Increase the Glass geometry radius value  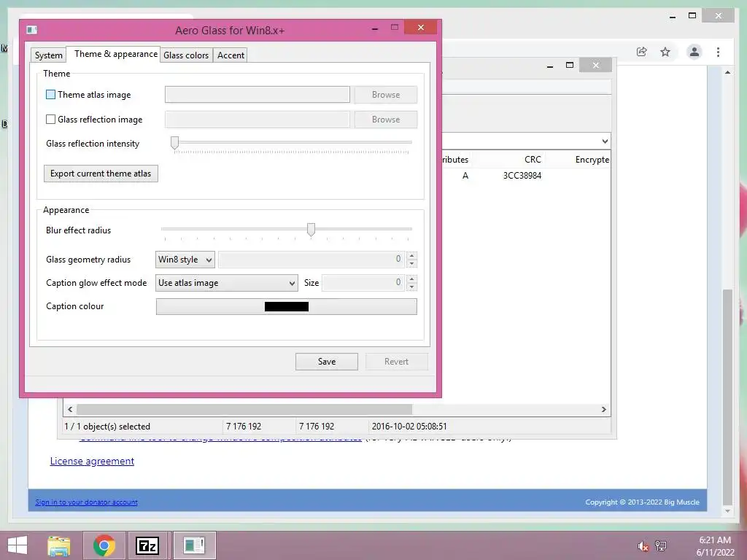click(411, 255)
